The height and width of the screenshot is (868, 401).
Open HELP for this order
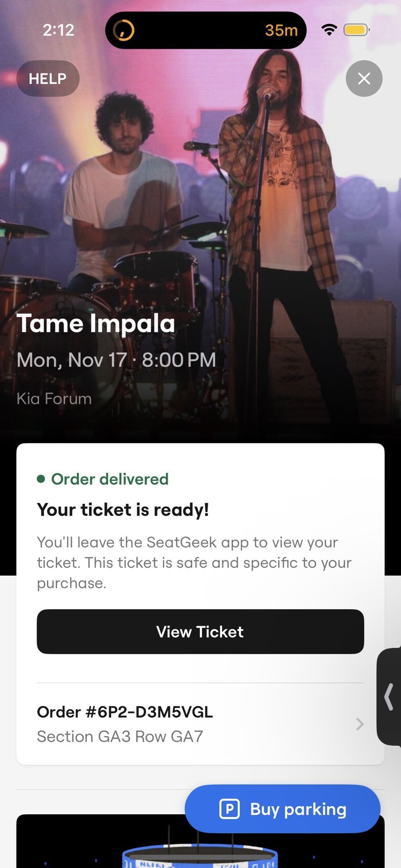tap(48, 78)
